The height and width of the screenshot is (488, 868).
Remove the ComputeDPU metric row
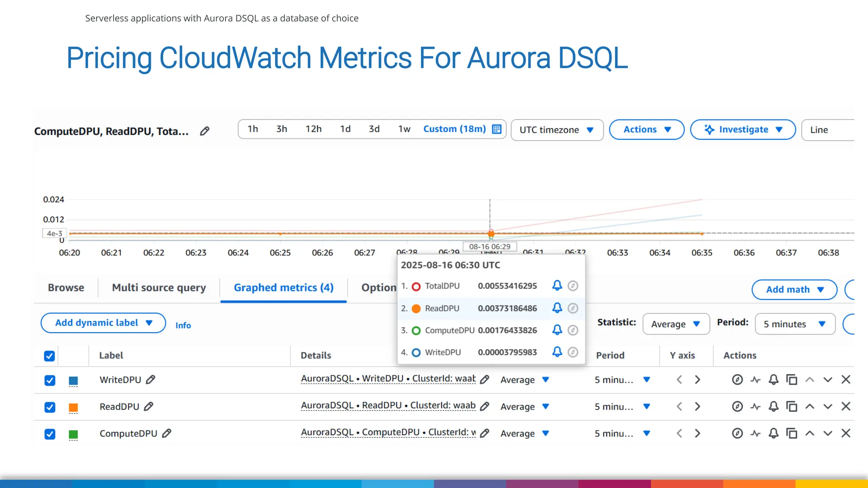click(846, 433)
